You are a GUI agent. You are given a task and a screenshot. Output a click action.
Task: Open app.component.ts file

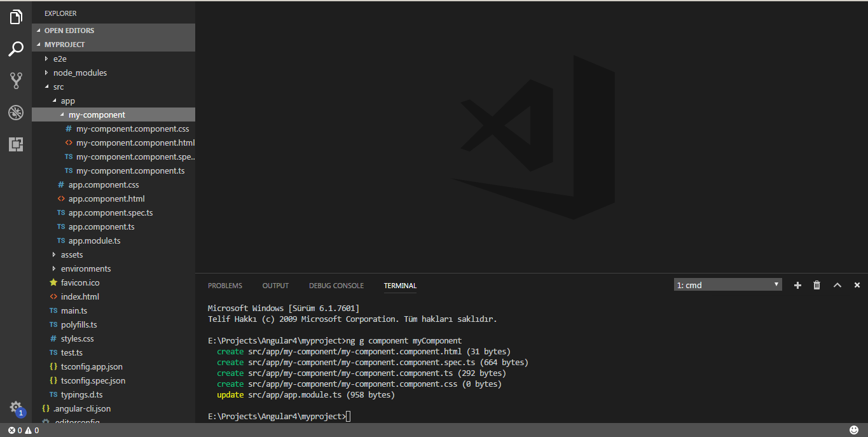pyautogui.click(x=113, y=226)
